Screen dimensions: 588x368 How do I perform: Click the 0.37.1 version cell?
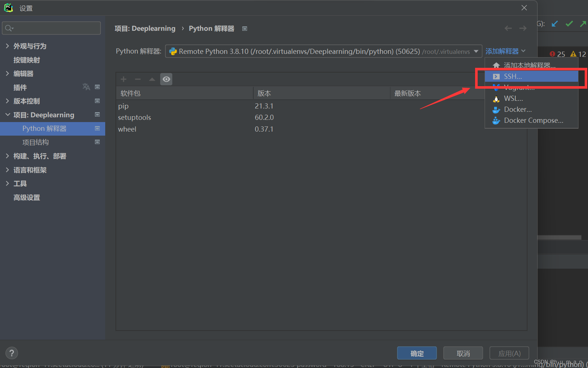pos(264,129)
